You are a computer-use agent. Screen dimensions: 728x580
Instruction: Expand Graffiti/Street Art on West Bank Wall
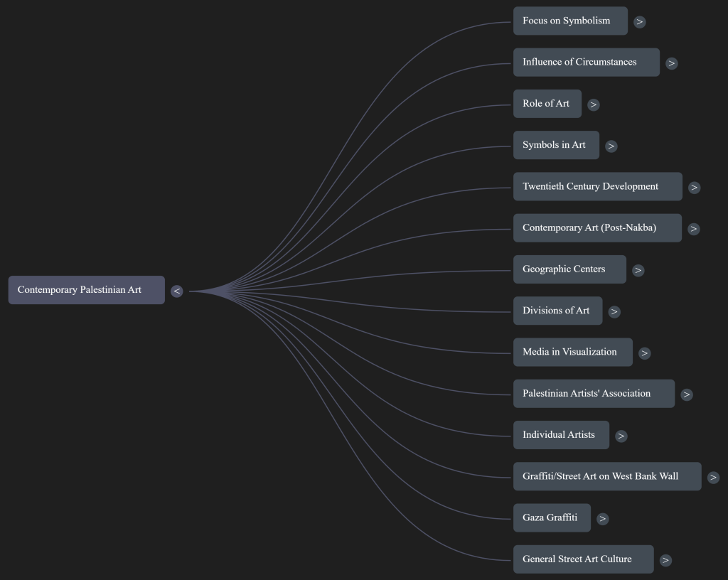713,478
